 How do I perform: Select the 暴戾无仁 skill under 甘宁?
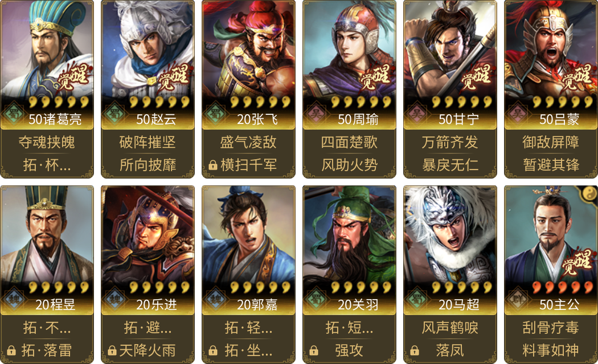450,166
